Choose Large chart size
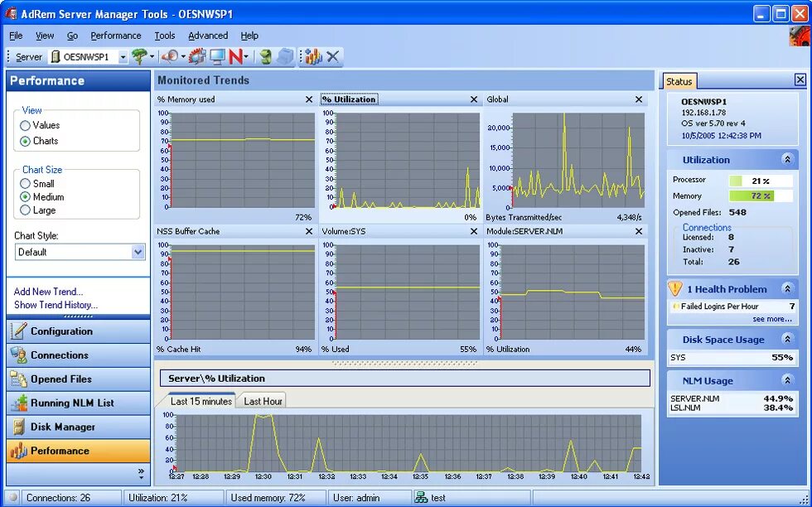Screen dimensions: 812x507 [x=25, y=210]
